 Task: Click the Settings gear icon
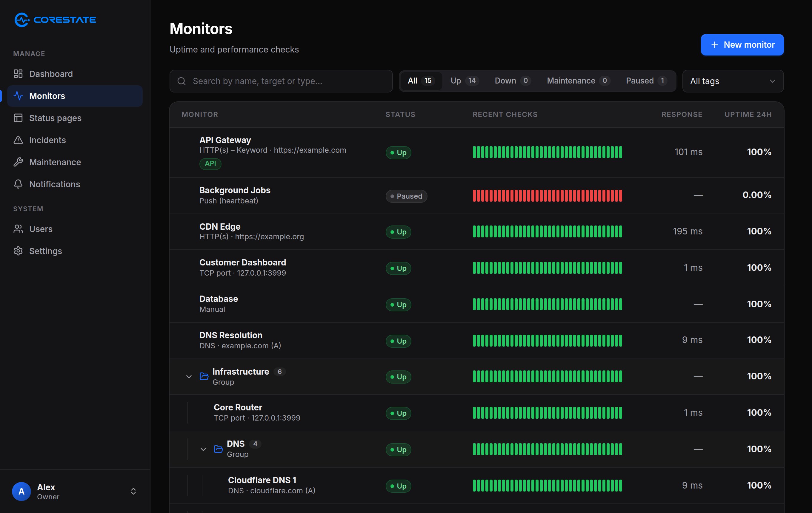click(18, 251)
